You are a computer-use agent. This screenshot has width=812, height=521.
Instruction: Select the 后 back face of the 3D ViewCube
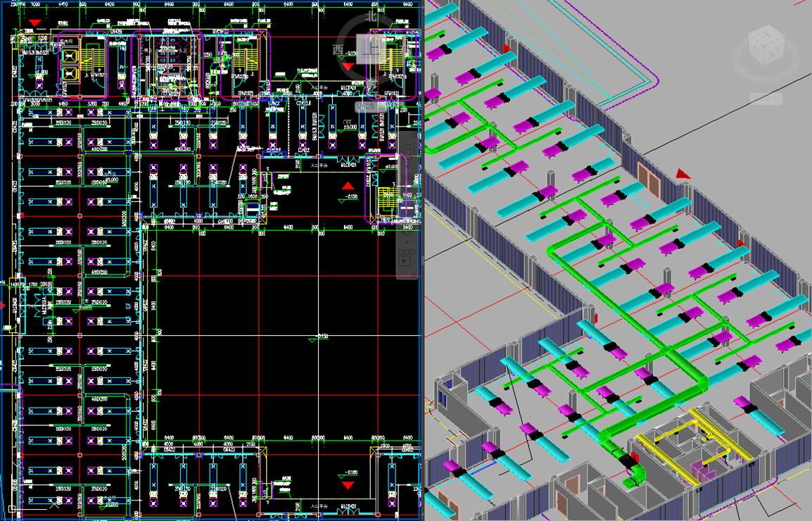pyautogui.click(x=775, y=52)
